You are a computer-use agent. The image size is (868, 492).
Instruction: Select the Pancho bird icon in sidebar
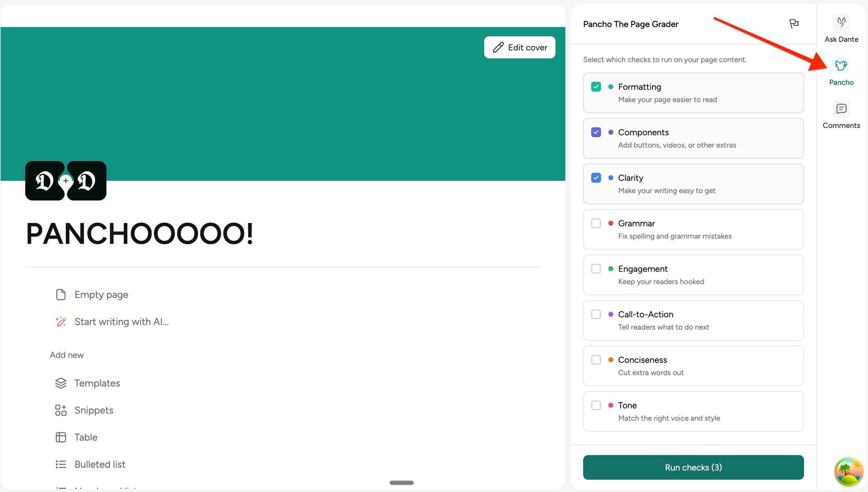tap(841, 66)
